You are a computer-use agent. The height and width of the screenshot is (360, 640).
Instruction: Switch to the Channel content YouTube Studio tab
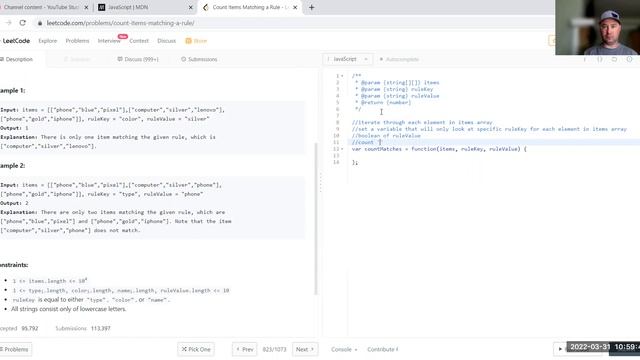[45, 7]
